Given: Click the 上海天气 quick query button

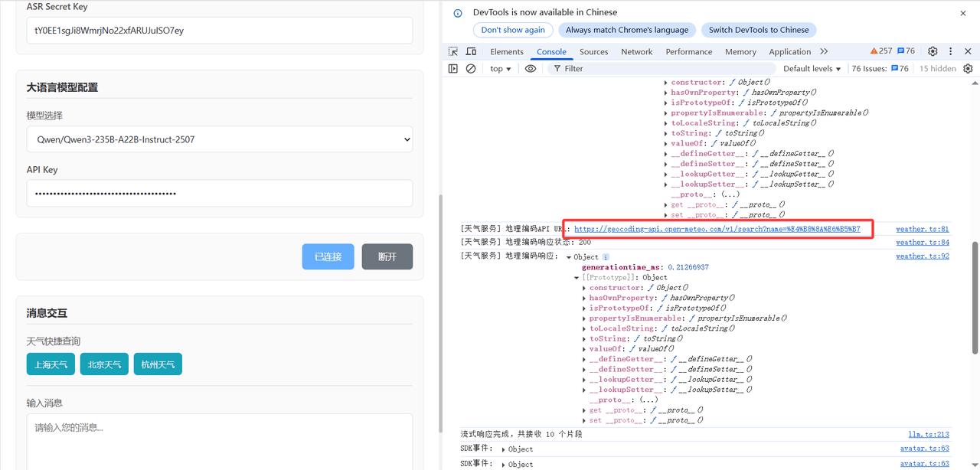Looking at the screenshot, I should pos(51,364).
